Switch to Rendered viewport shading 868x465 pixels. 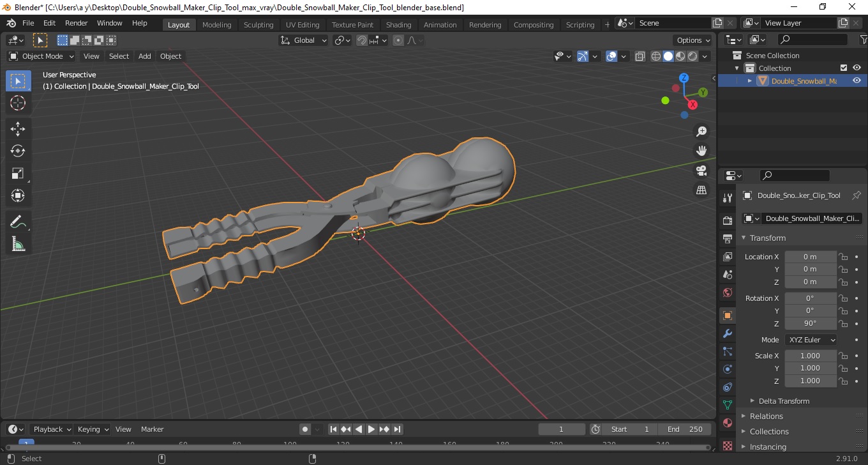pos(692,56)
